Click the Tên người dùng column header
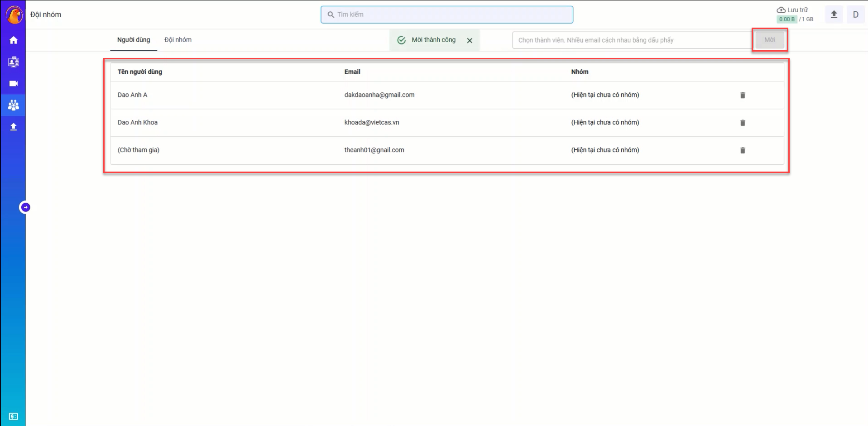Screen dimensions: 868x426 click(x=140, y=72)
